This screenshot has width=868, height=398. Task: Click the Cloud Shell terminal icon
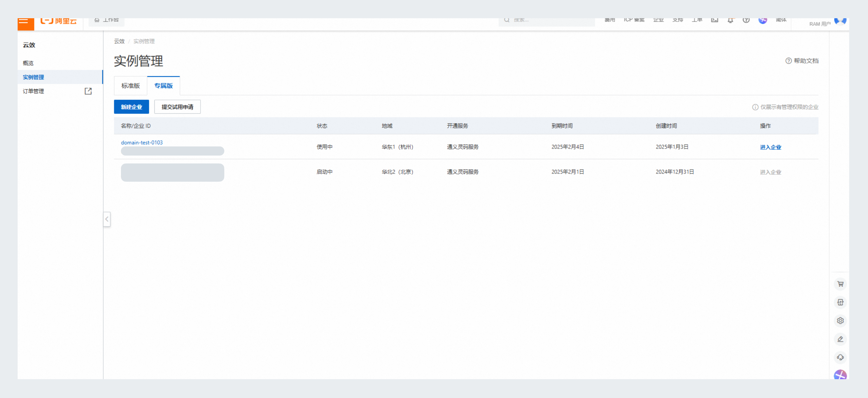coord(714,20)
